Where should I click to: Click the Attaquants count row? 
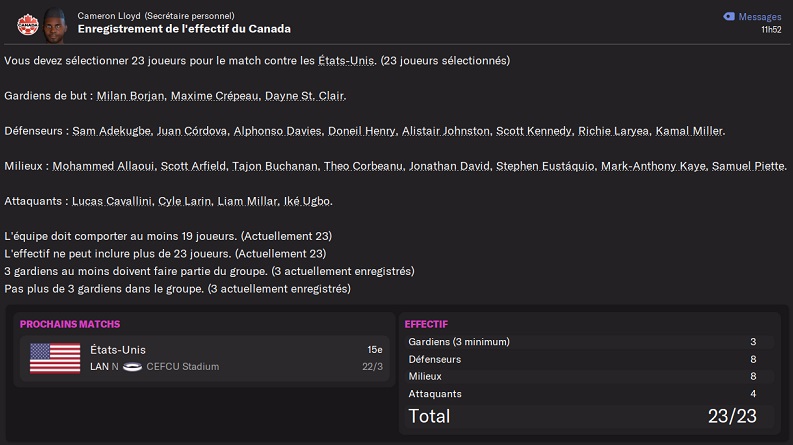[588, 393]
